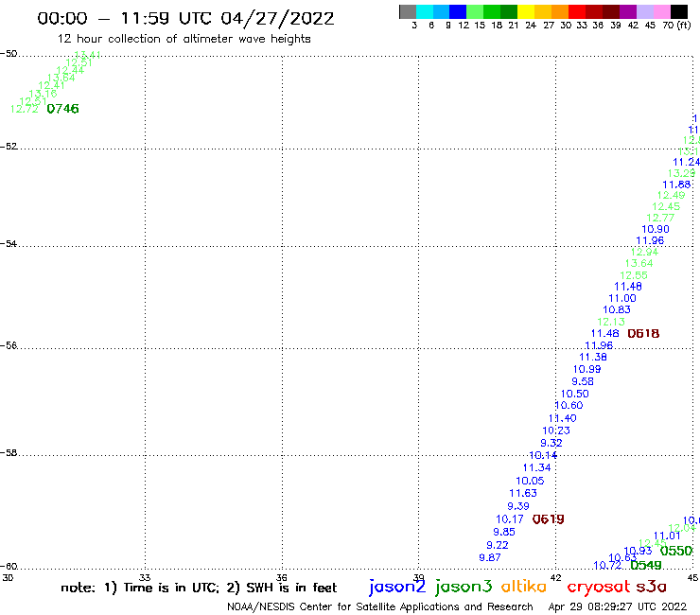Viewport: 700px width, 615px height.
Task: Select the 12.77 wave height value
Action: [660, 218]
